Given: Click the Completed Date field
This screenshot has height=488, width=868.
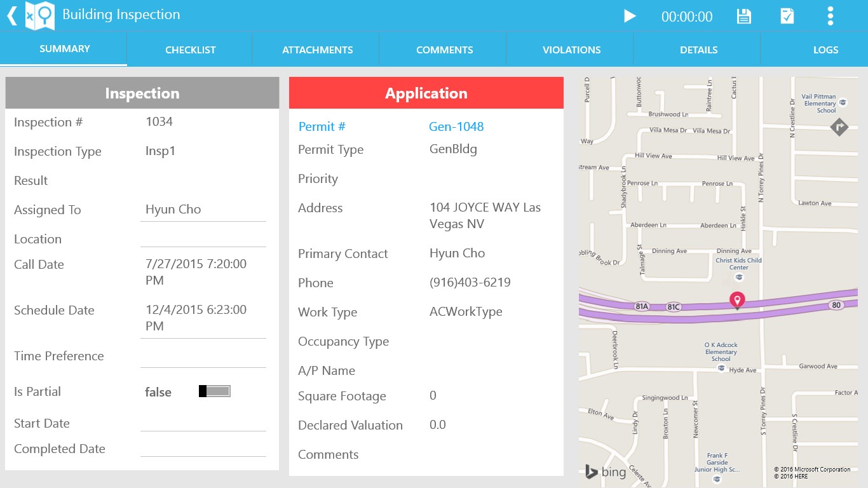Looking at the screenshot, I should click(203, 449).
